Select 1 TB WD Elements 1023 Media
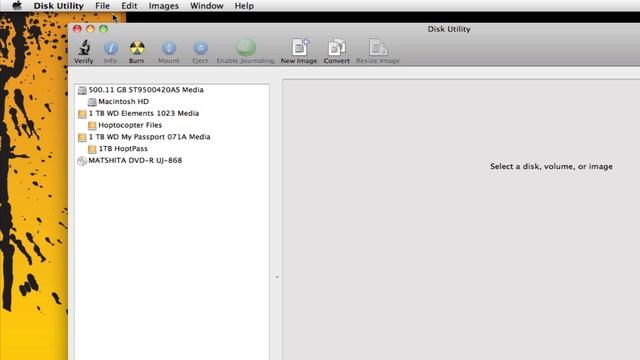The height and width of the screenshot is (360, 640). click(144, 113)
